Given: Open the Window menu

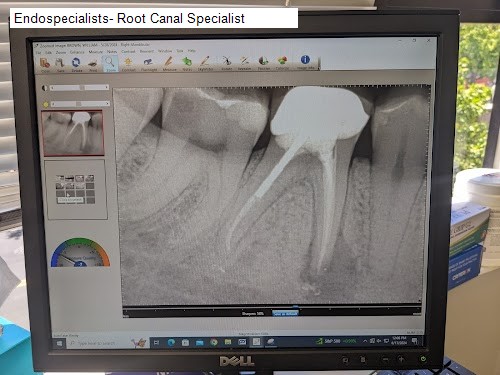Looking at the screenshot, I should click(165, 51).
